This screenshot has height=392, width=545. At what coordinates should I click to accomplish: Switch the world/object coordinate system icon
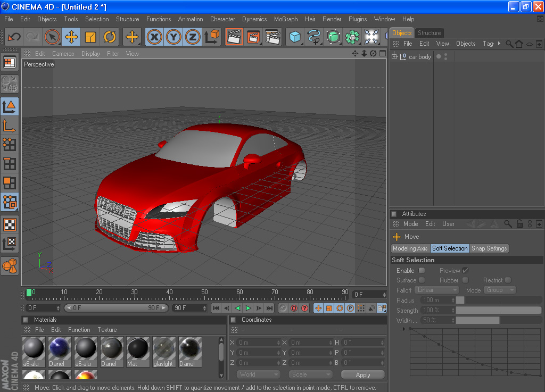pyautogui.click(x=212, y=37)
